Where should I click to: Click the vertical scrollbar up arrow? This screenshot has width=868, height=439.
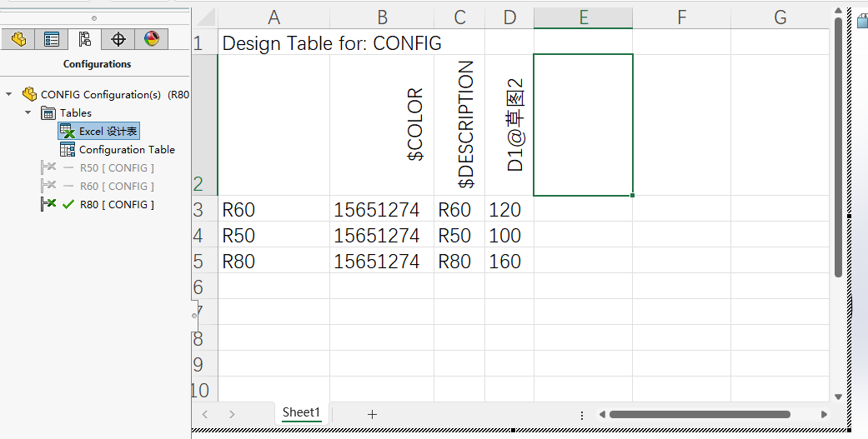pos(838,12)
